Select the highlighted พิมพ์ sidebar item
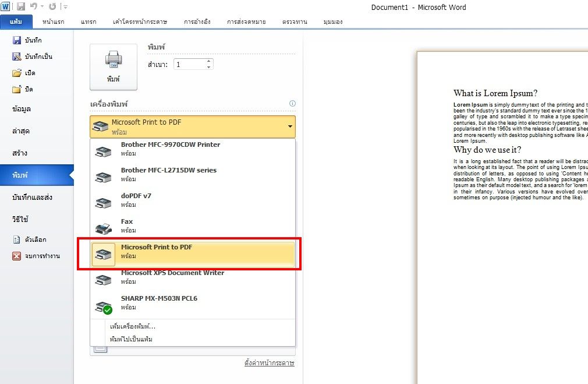 pyautogui.click(x=37, y=175)
